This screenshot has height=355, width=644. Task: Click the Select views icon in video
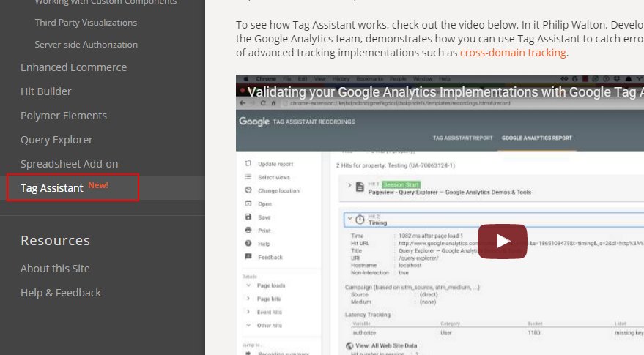248,177
